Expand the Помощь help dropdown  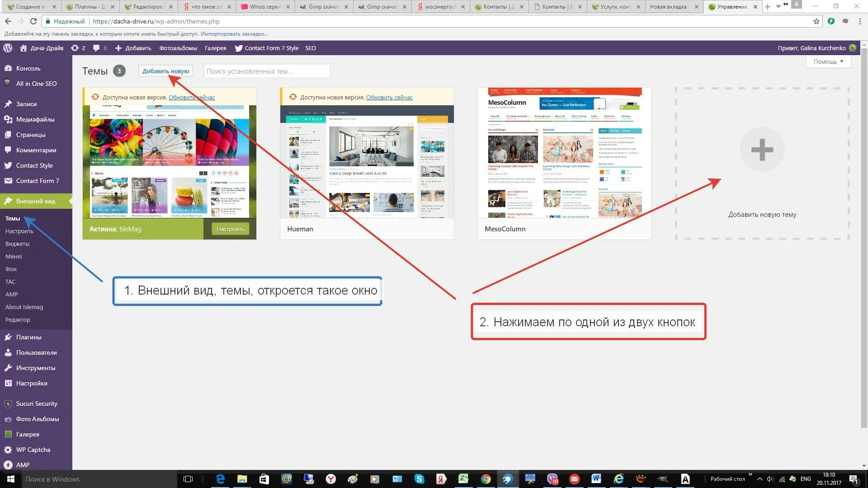click(x=828, y=61)
